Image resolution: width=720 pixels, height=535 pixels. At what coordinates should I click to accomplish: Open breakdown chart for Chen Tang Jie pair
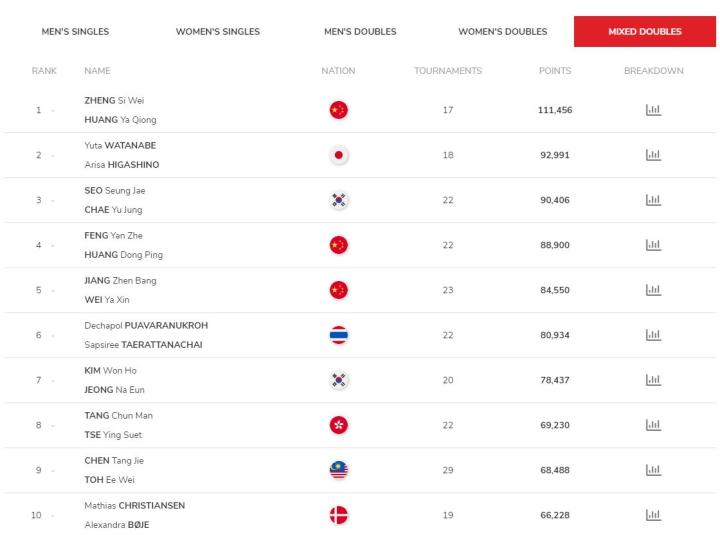pos(653,470)
